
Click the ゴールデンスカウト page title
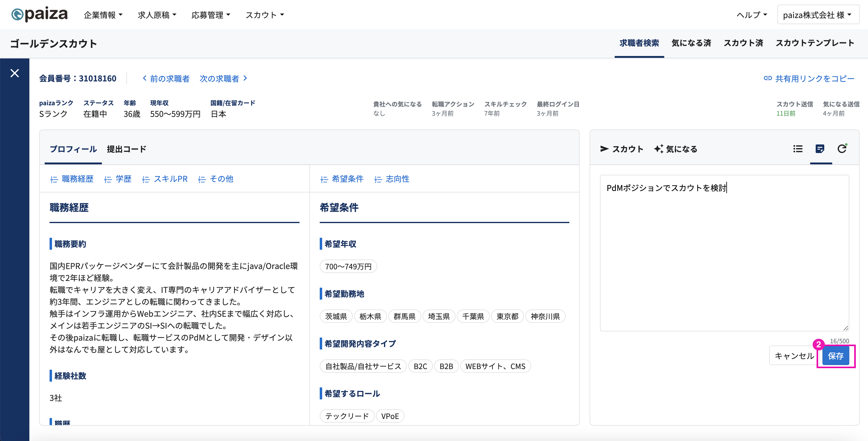pos(54,43)
